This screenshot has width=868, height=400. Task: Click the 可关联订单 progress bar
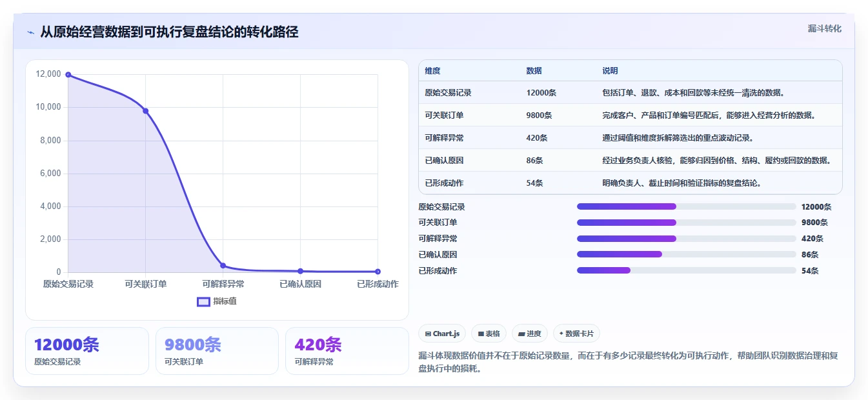click(687, 222)
